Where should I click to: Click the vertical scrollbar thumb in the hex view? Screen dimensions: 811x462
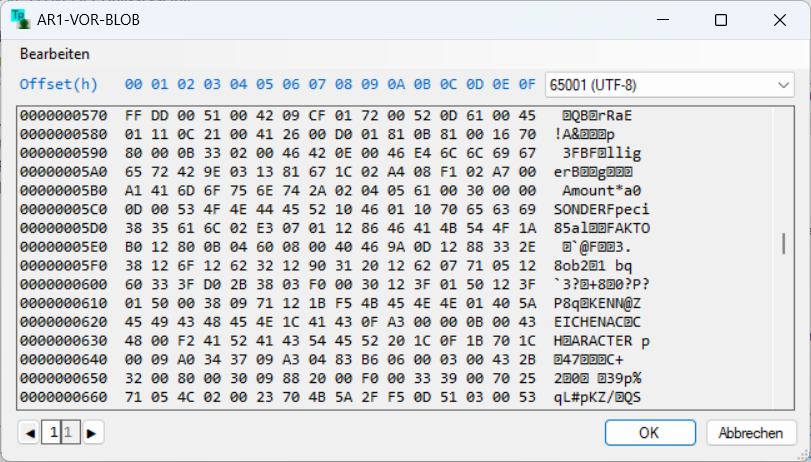[783, 243]
